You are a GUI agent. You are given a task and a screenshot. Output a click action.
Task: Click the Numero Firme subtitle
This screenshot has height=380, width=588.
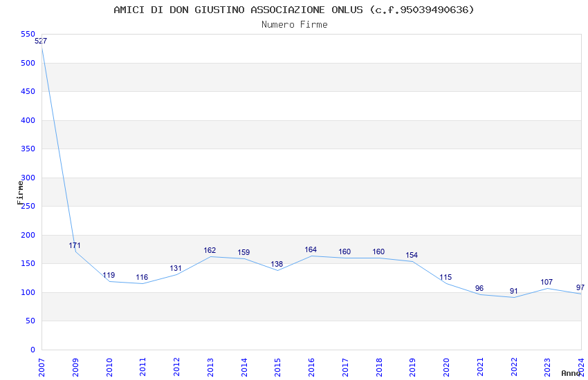(295, 25)
